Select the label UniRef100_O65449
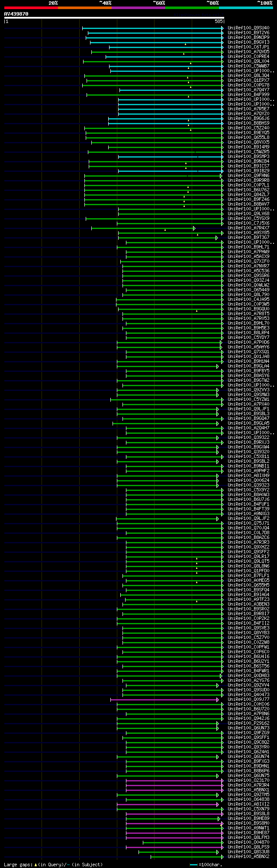Image resolution: width=277 pixels, height=868 pixels. pos(248,290)
